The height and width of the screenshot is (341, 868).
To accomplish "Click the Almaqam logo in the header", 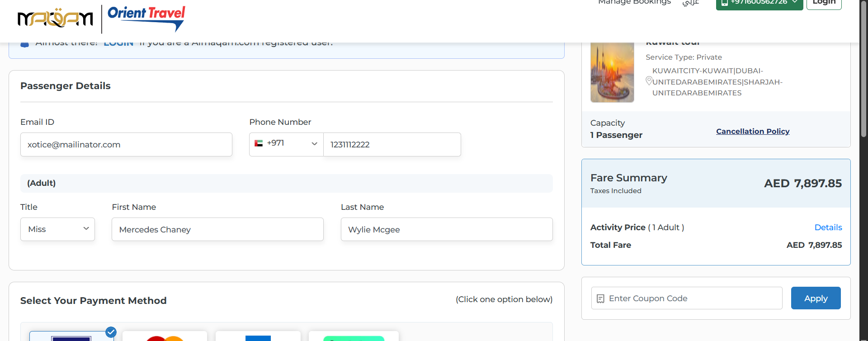I will click(55, 19).
